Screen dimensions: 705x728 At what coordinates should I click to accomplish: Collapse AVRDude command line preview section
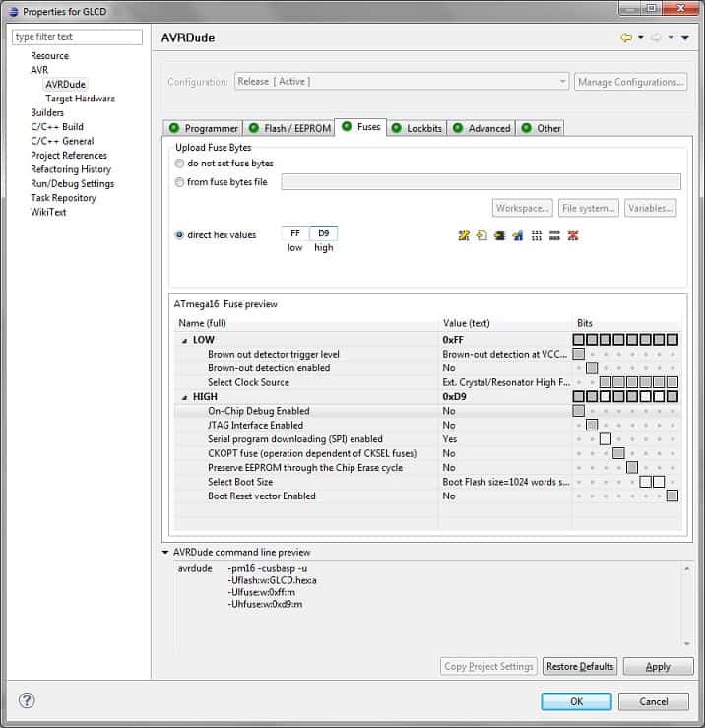point(165,552)
